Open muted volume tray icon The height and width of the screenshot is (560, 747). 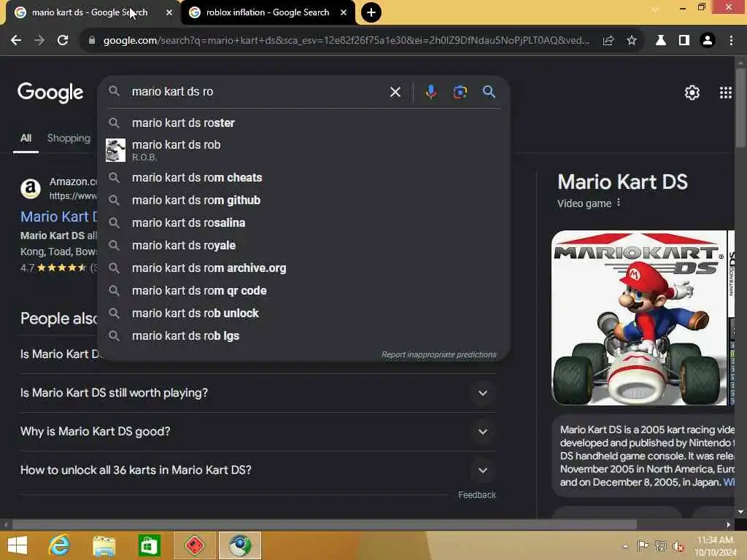[678, 546]
